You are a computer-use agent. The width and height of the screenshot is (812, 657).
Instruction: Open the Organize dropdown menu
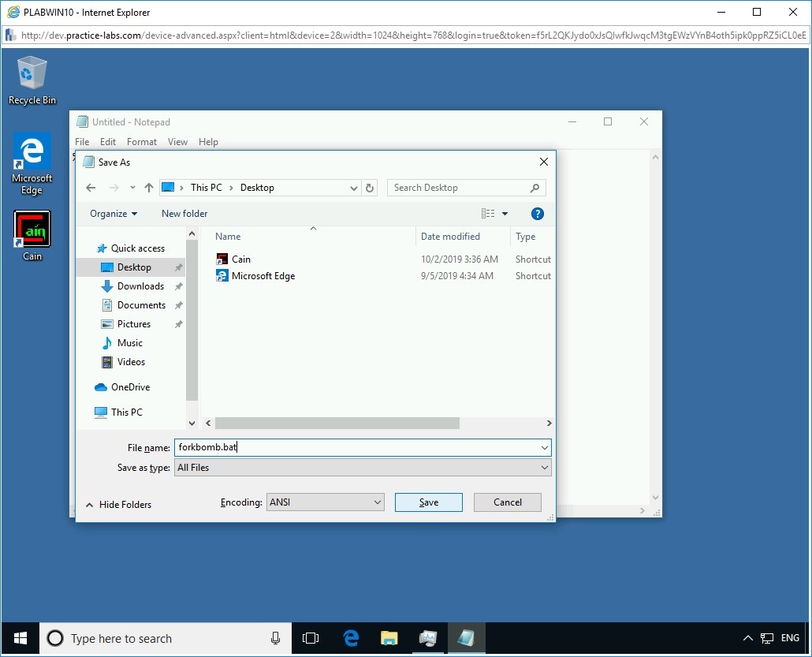113,214
